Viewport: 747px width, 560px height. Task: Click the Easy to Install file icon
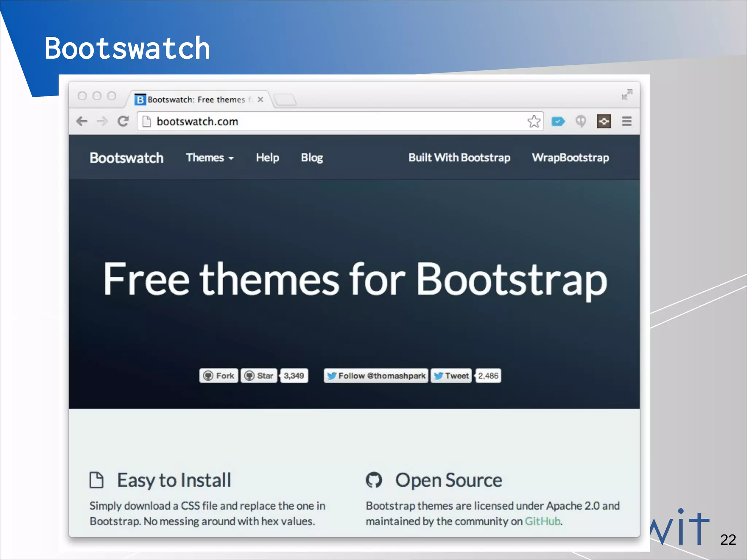click(x=97, y=480)
